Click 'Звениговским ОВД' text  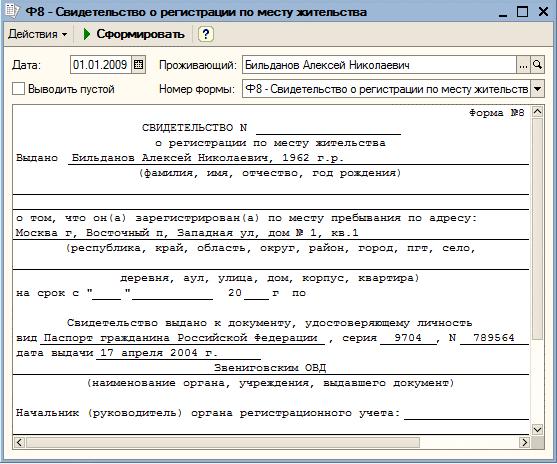coord(270,368)
